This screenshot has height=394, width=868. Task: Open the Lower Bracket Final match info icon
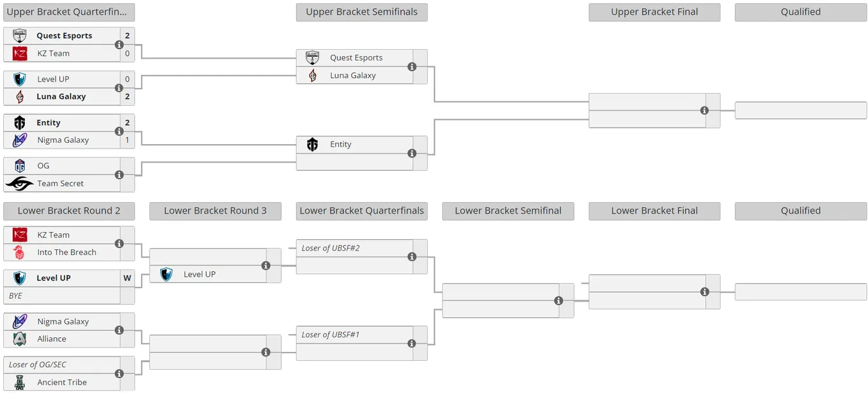pyautogui.click(x=704, y=292)
